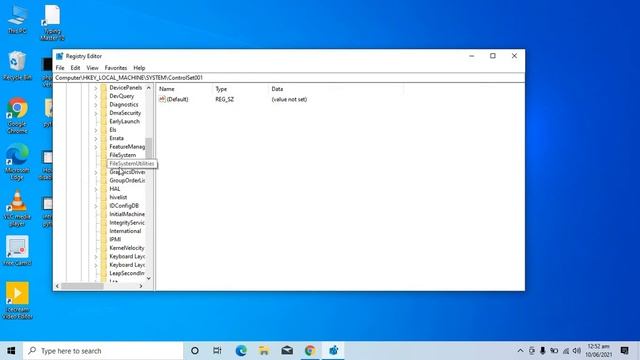640x360 pixels.
Task: Select the International key
Action: 125,231
